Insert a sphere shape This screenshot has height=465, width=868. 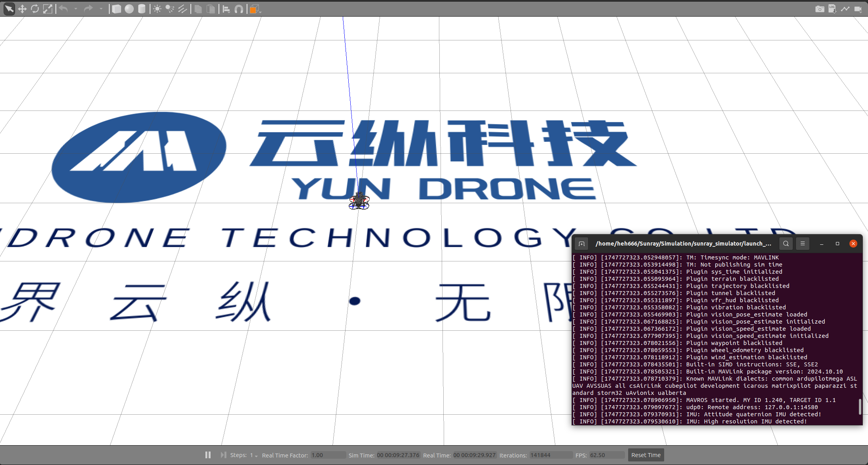(x=129, y=9)
